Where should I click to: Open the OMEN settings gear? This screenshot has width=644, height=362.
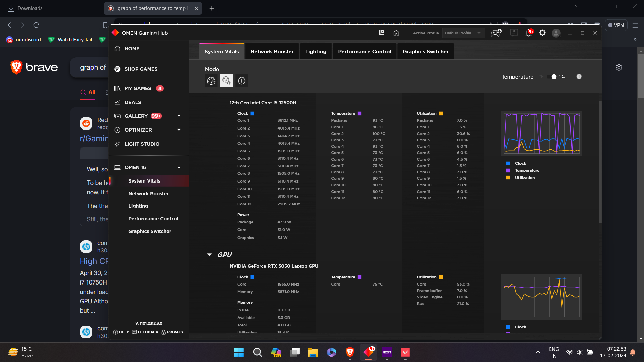tap(542, 33)
